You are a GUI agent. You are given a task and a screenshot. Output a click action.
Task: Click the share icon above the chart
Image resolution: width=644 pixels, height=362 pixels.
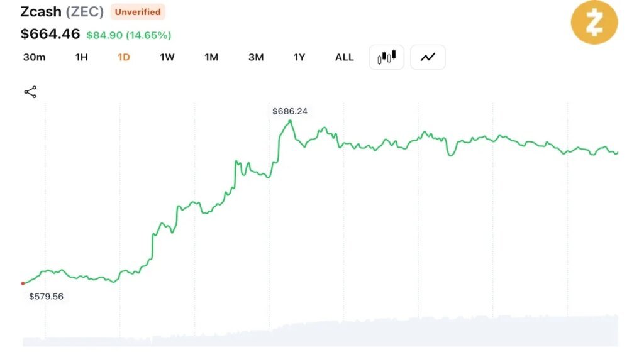point(30,92)
